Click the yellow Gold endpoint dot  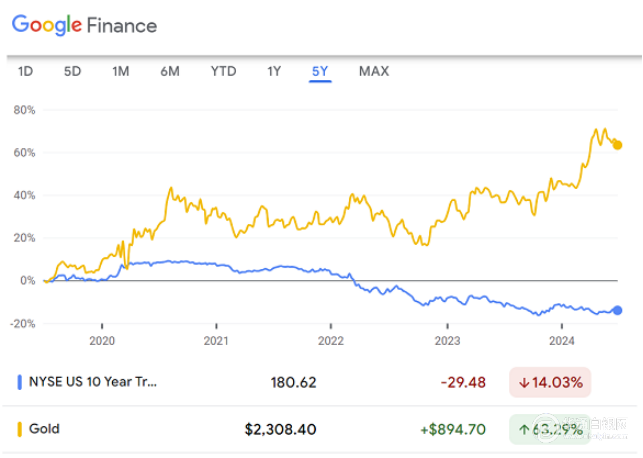[x=617, y=145]
